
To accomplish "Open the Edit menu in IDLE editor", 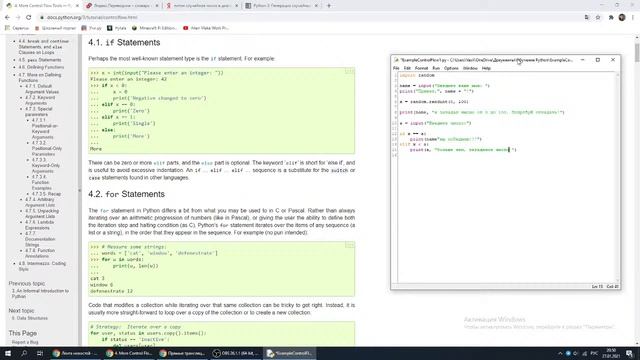I will [407, 68].
